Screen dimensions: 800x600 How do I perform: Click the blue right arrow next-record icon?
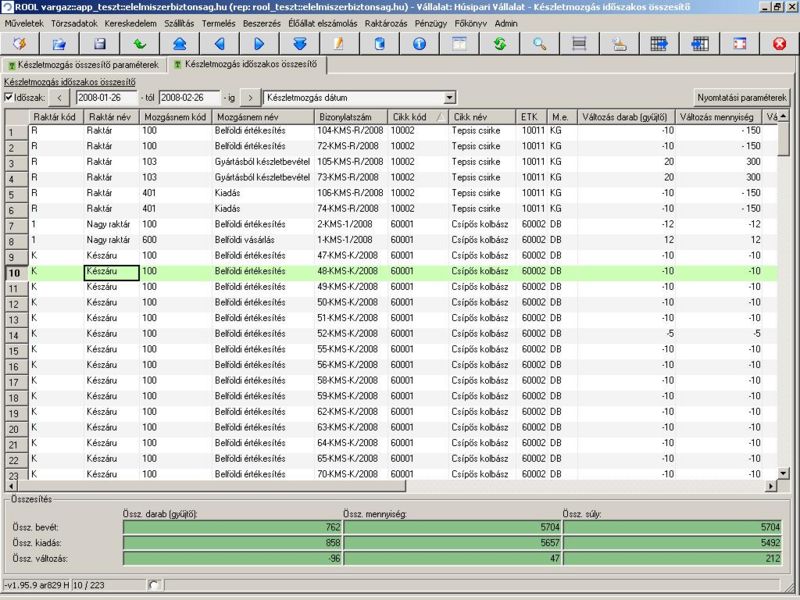(x=259, y=44)
